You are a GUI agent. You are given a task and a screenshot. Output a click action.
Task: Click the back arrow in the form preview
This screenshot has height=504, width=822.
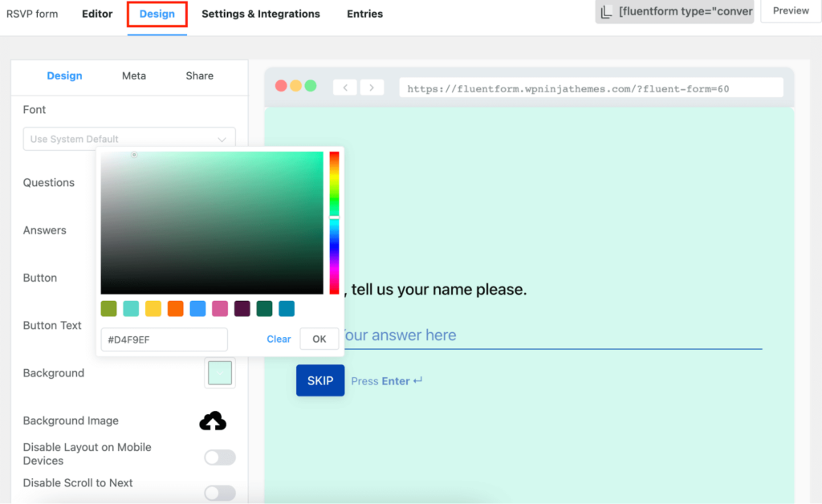click(x=344, y=87)
